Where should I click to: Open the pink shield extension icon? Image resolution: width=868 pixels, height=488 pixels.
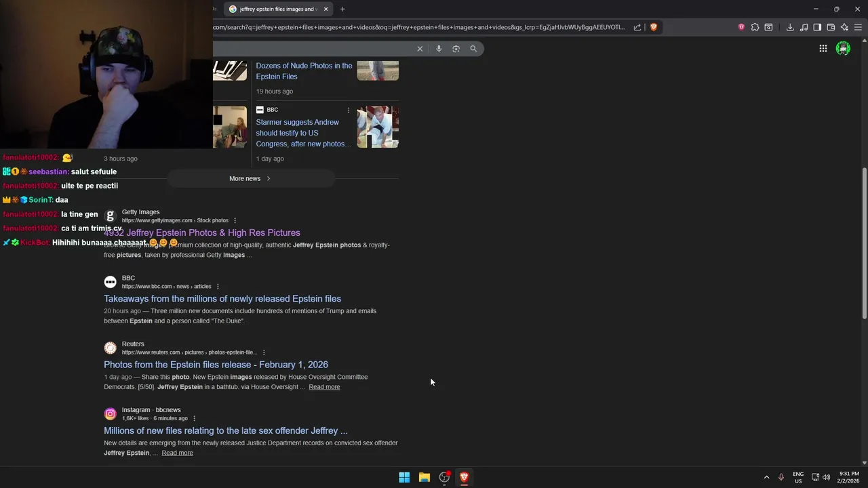point(741,27)
